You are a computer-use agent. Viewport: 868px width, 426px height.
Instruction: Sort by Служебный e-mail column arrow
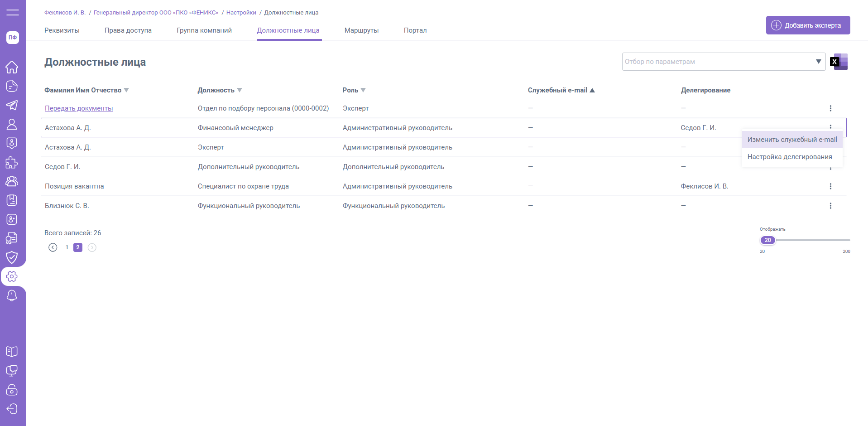(592, 90)
